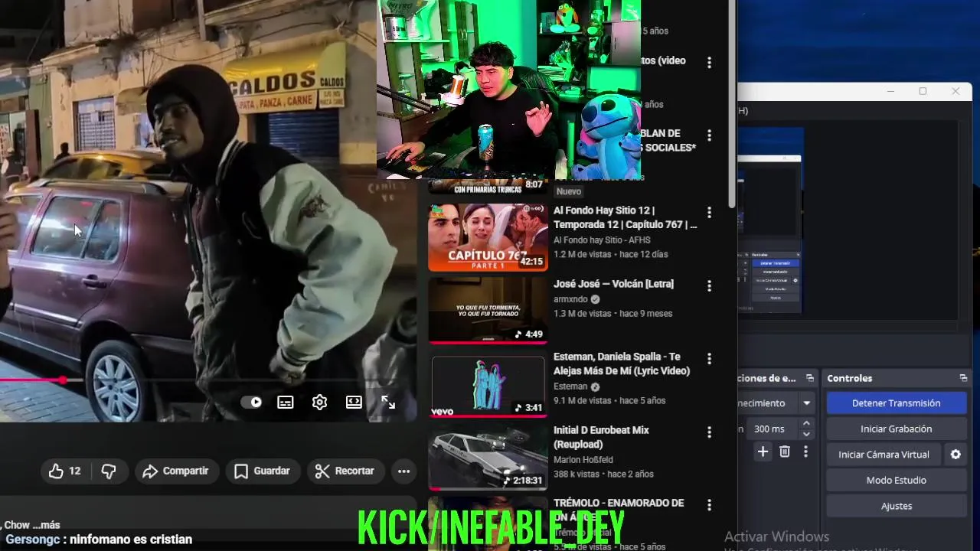Open channel Al Fondo hay Sitio - AFHS
This screenshot has width=980, height=551.
pyautogui.click(x=602, y=240)
